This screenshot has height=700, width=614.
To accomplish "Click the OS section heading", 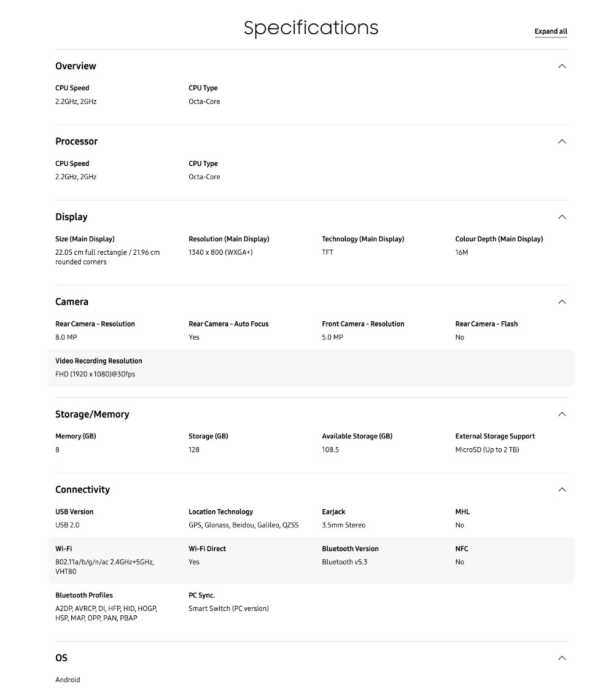I will [x=61, y=658].
